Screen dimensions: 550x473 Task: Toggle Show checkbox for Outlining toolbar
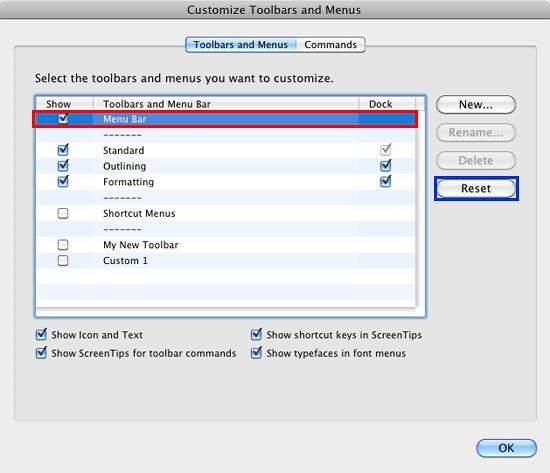tap(63, 166)
